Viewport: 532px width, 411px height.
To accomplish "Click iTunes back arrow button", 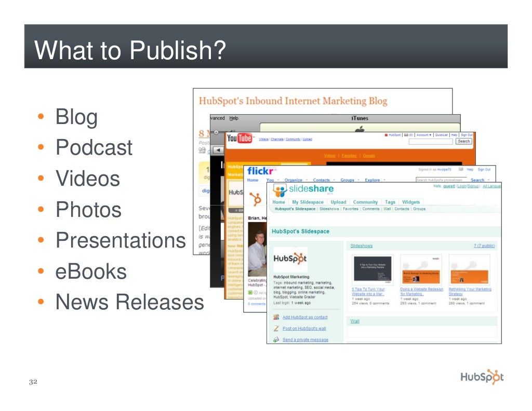I will coord(218,150).
